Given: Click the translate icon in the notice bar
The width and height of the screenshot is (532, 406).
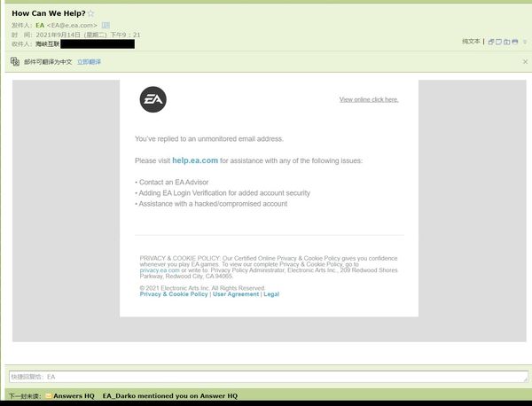Looking at the screenshot, I should pos(15,62).
